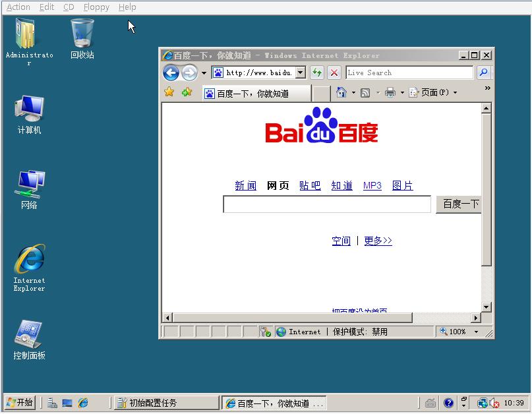Click the 百度一下 search button
The image size is (532, 414).
458,204
